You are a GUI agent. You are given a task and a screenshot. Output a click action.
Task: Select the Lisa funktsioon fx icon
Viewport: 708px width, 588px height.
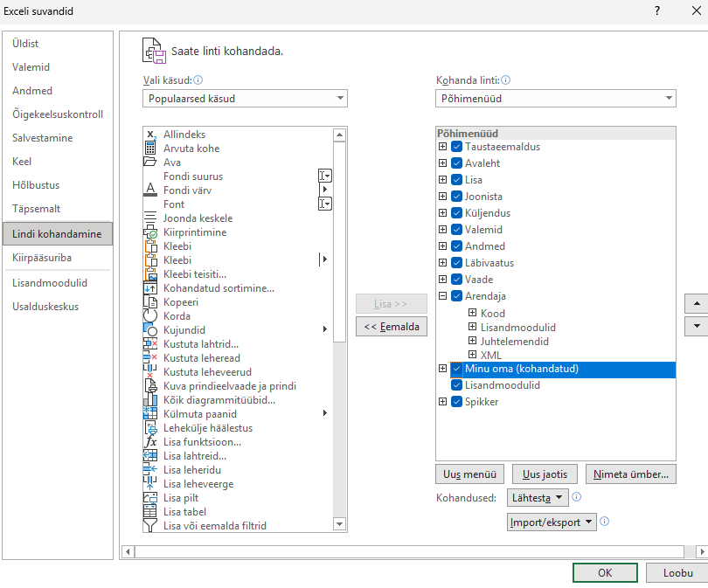pos(149,442)
